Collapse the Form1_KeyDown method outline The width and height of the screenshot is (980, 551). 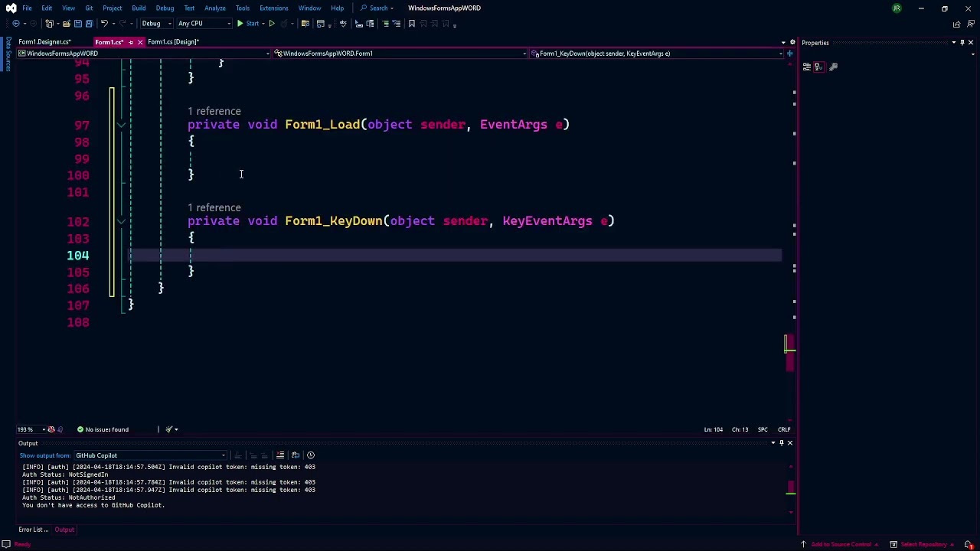tap(121, 221)
